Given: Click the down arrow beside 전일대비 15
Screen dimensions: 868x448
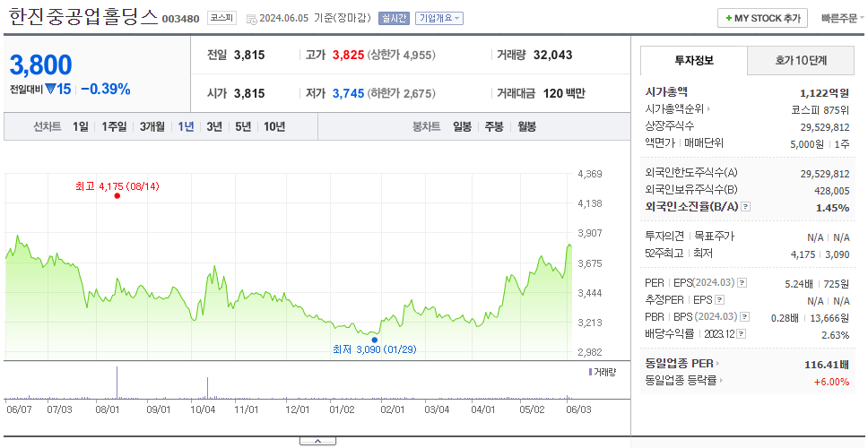Looking at the screenshot, I should point(51,89).
